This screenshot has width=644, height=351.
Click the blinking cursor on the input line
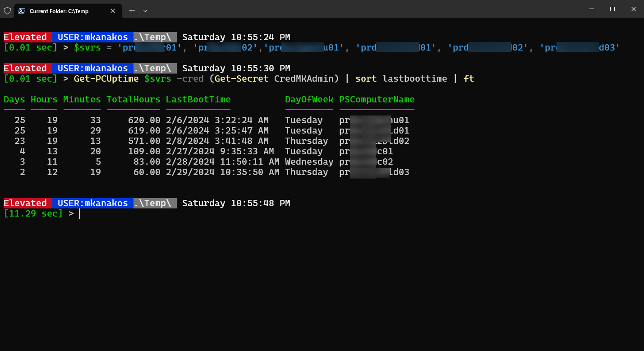[80, 213]
